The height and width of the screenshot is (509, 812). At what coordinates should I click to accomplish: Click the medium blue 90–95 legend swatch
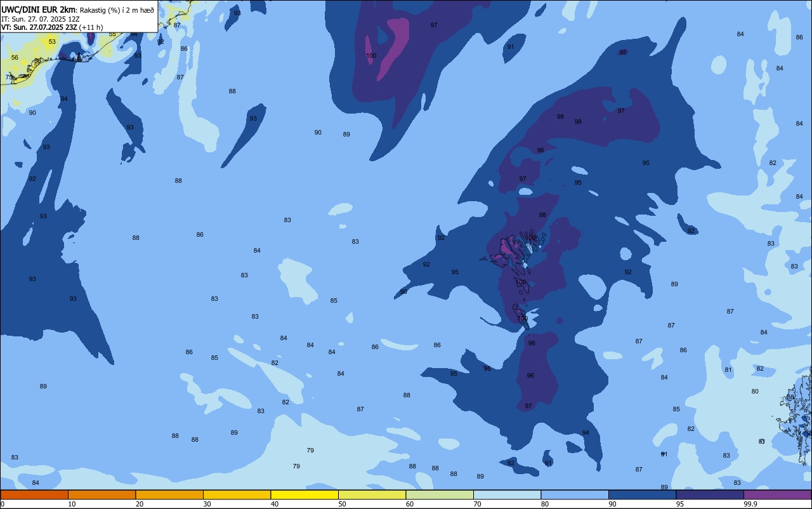pos(642,494)
